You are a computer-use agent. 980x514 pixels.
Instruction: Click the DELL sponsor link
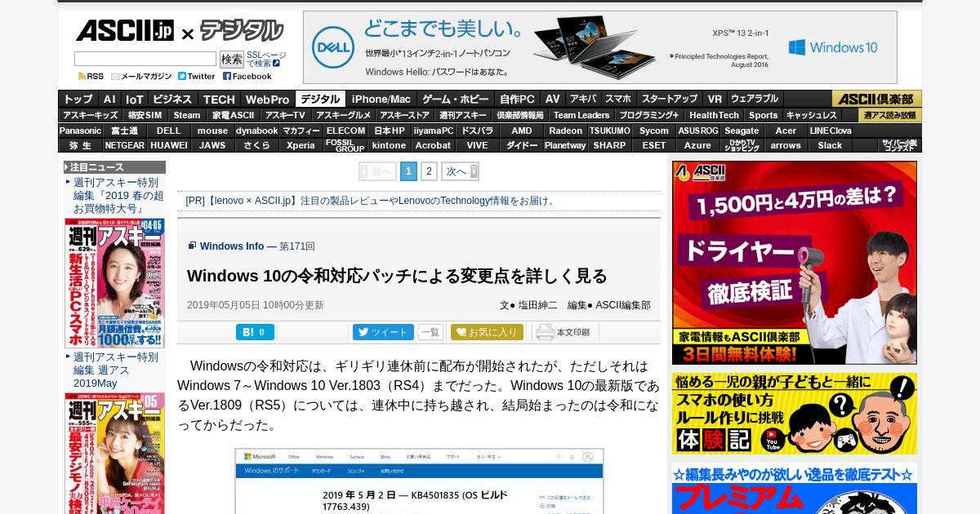pyautogui.click(x=169, y=131)
